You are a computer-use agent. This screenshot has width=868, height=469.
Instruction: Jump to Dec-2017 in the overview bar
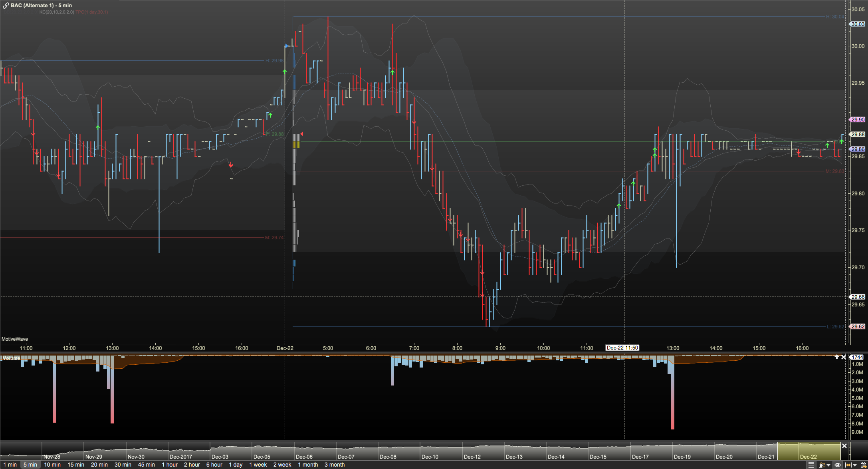181,457
